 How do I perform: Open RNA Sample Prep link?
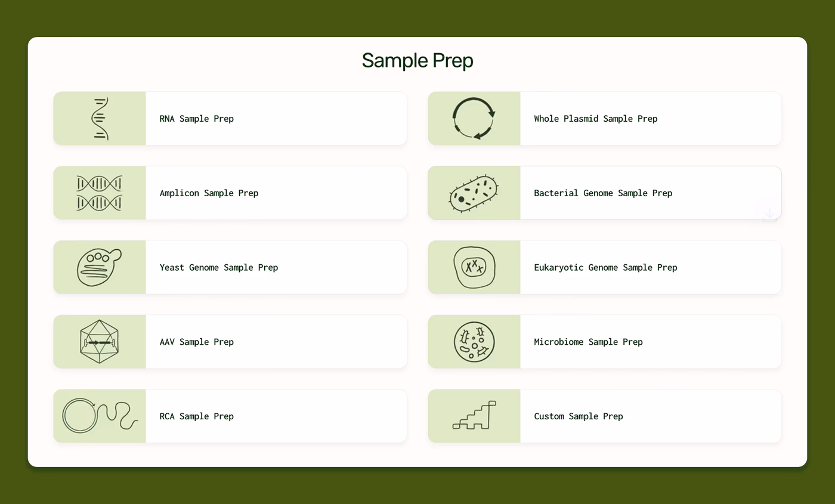[197, 119]
